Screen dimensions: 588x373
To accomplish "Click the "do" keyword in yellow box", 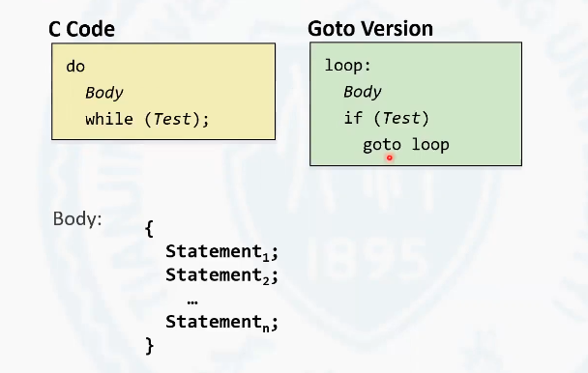I will [75, 67].
